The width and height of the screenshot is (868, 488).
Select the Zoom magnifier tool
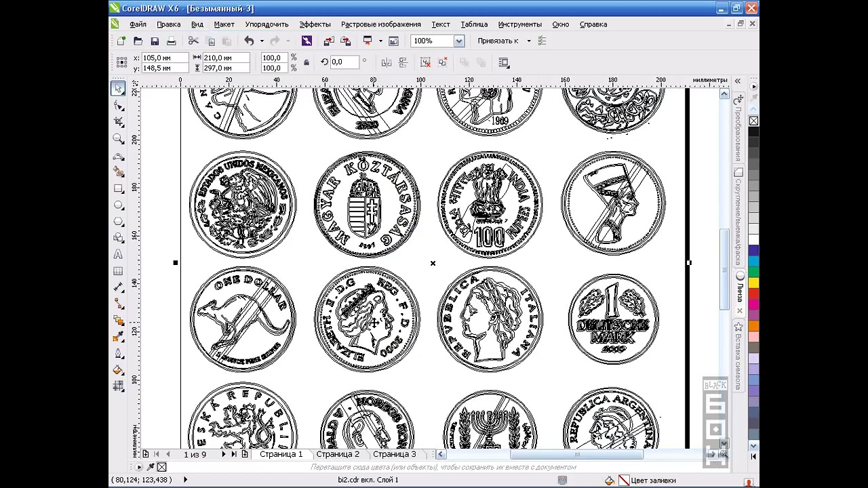[x=119, y=138]
